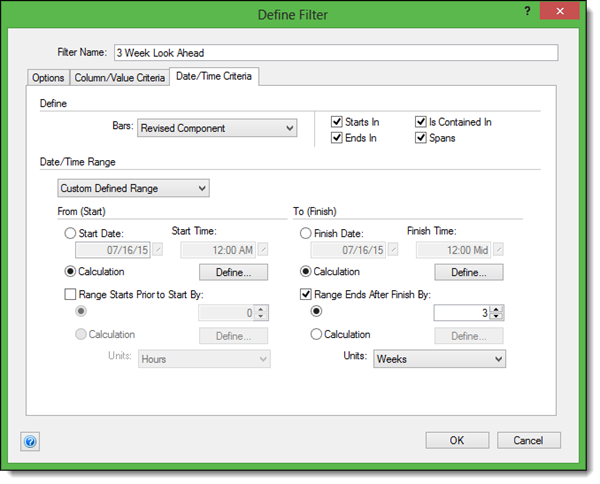Click the question mark in title bar
600x484 pixels.
click(x=527, y=10)
